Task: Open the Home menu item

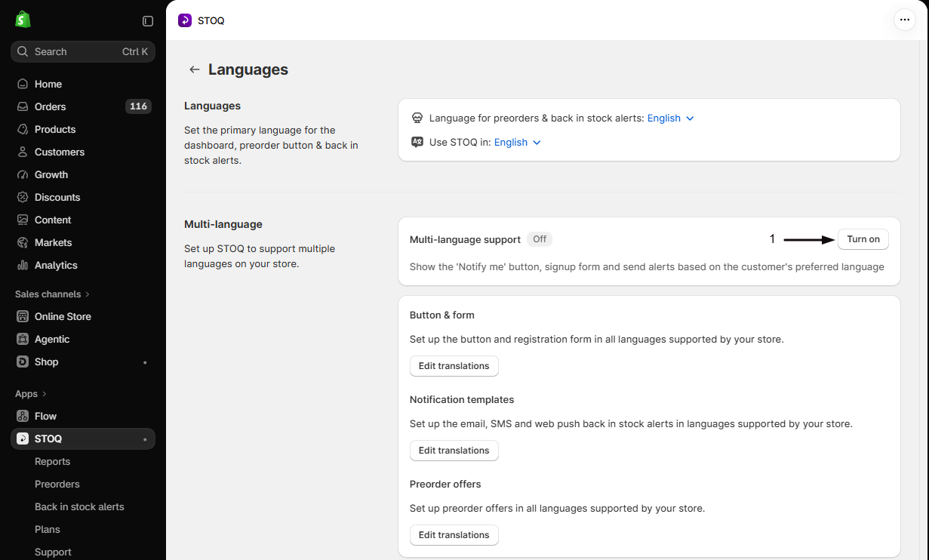Action: [x=83, y=84]
